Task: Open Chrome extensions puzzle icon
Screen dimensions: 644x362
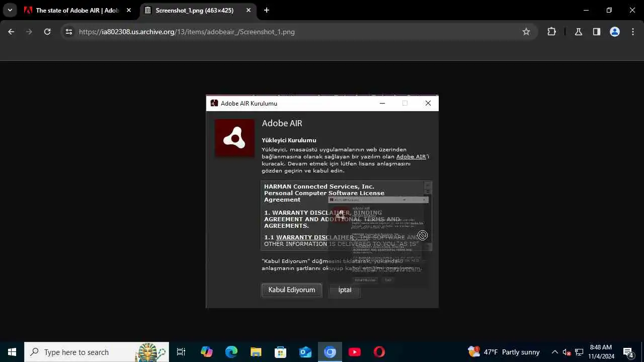Action: pos(552,32)
